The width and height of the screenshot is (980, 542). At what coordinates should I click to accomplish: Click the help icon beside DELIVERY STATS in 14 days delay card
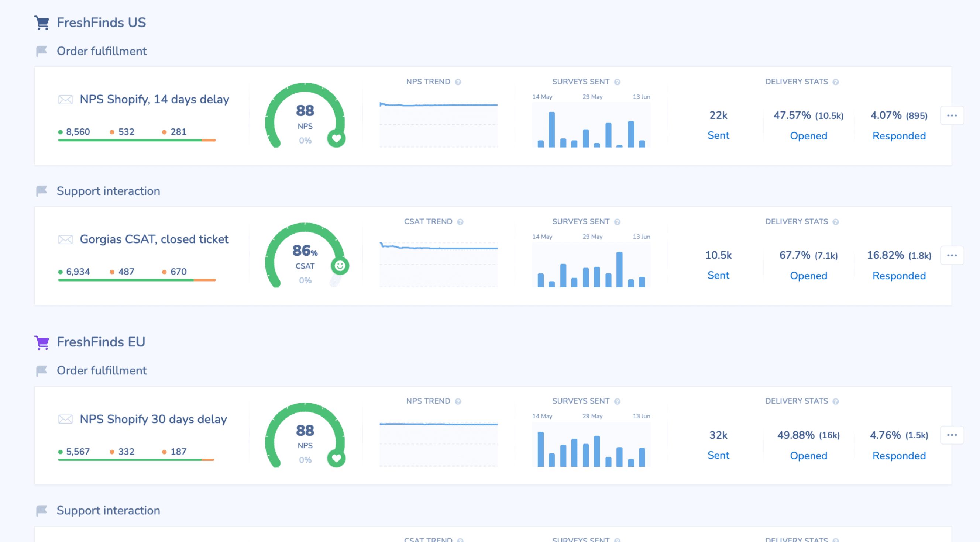tap(836, 82)
